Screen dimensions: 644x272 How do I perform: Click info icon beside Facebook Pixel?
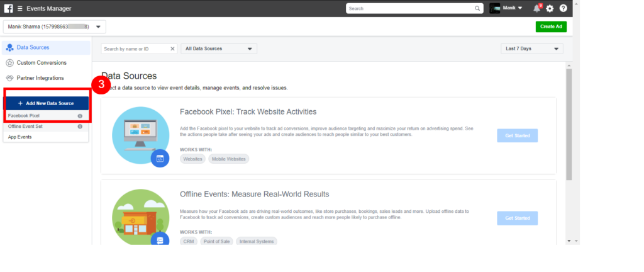[x=80, y=116]
